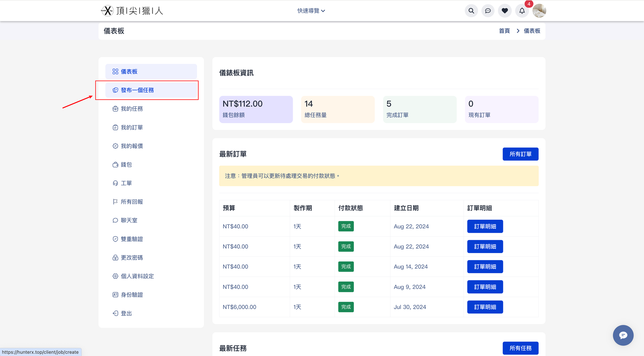Open the floating chat support bubble
Viewport: 644px width, 356px height.
[623, 335]
